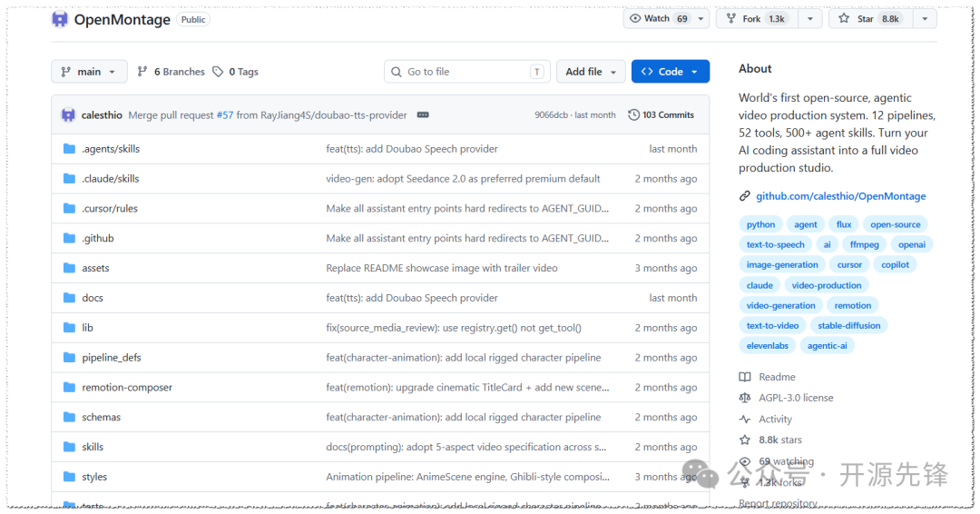Click the commit history clock icon
Image resolution: width=980 pixels, height=514 pixels.
pos(633,115)
